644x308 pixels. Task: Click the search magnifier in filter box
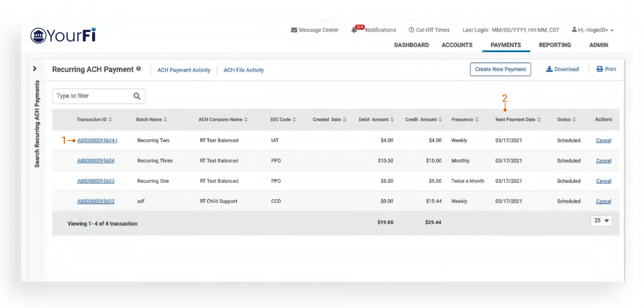137,96
